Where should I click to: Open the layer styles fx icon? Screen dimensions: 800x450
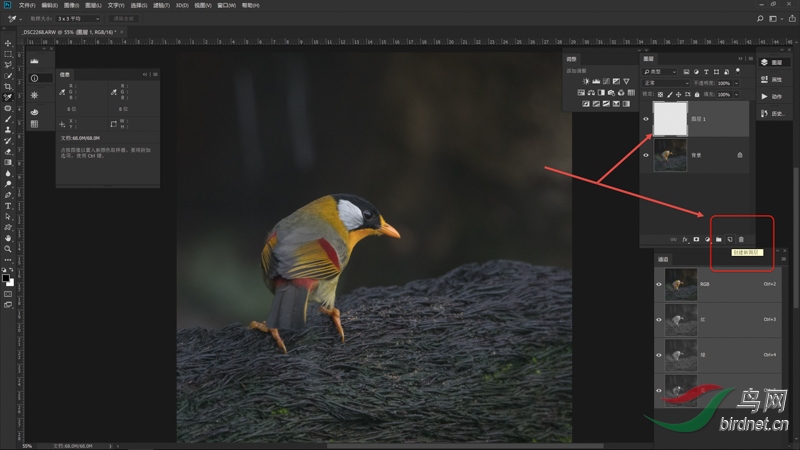[685, 240]
